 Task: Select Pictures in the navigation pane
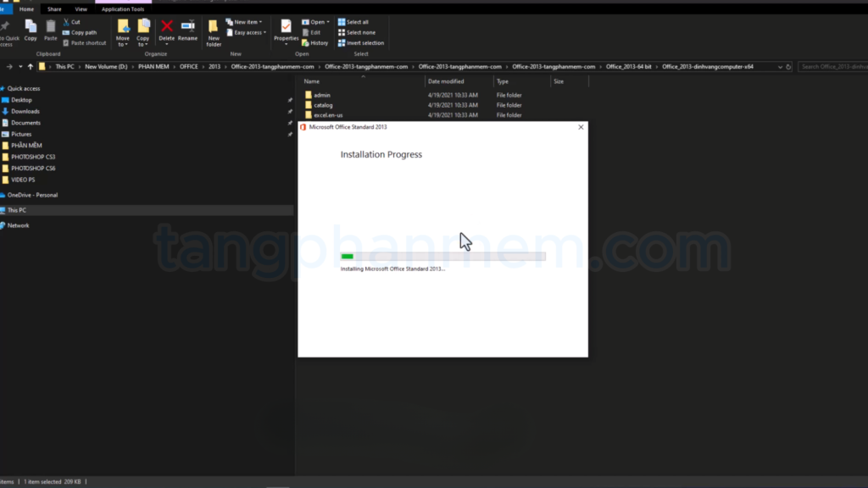click(x=21, y=134)
